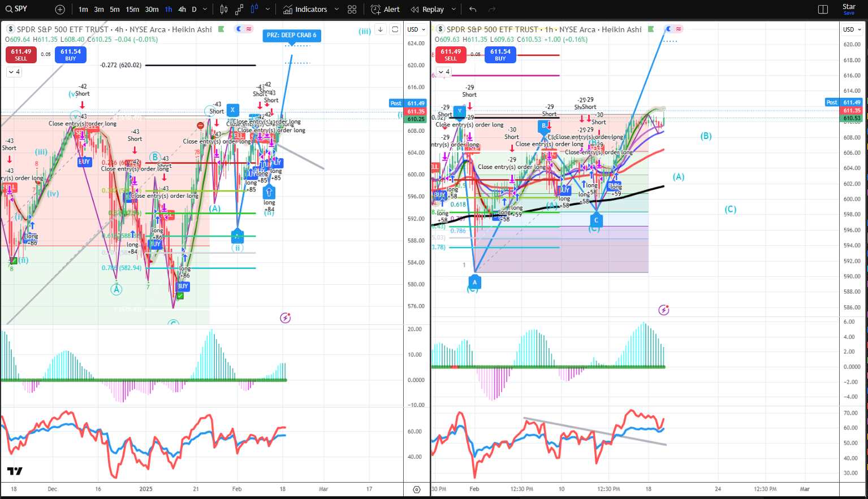Click the blue 611.54 BUY button on the 1h chart

pos(500,55)
